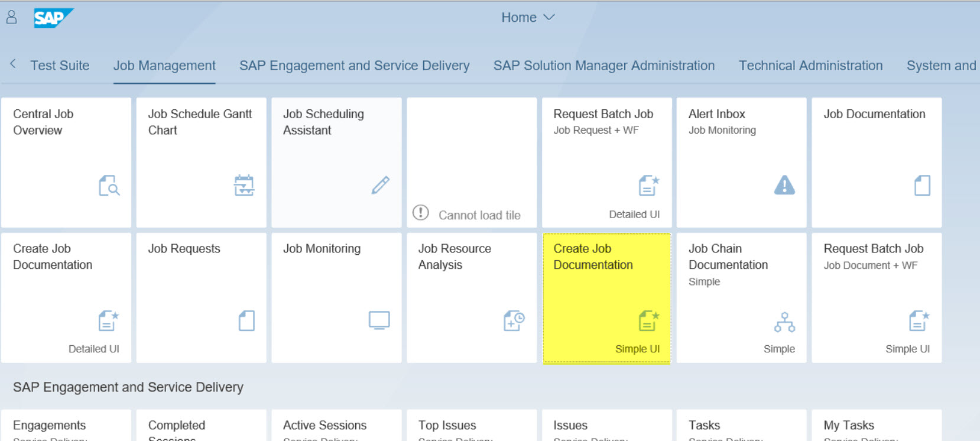Open the Job Chain Documentation tile title
Viewport: 980px width, 441px height.
(x=728, y=257)
